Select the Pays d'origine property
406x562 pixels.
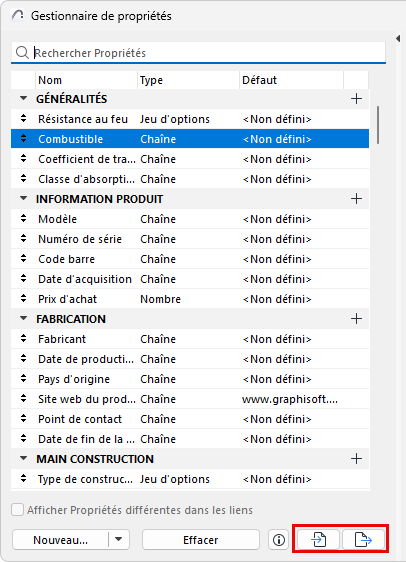pyautogui.click(x=190, y=379)
